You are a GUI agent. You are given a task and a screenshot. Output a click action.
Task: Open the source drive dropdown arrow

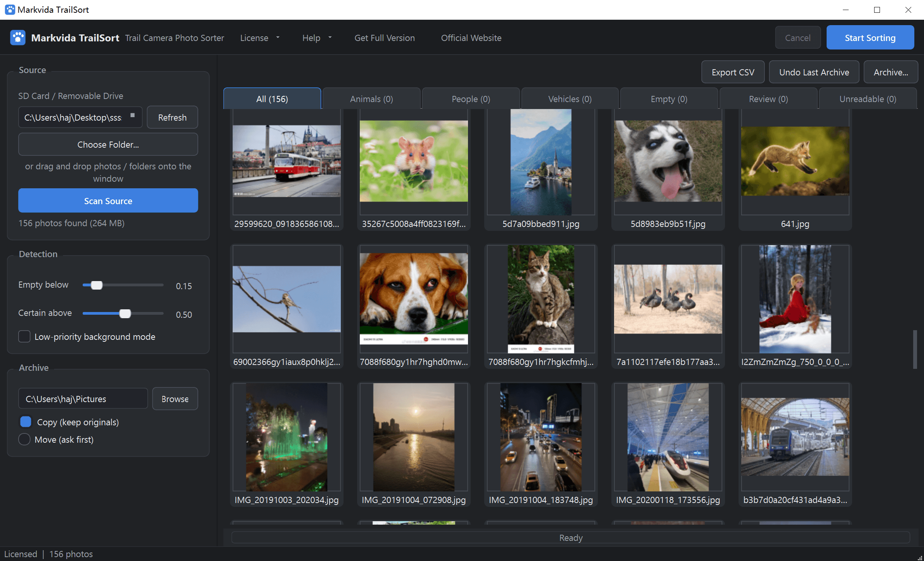point(133,115)
